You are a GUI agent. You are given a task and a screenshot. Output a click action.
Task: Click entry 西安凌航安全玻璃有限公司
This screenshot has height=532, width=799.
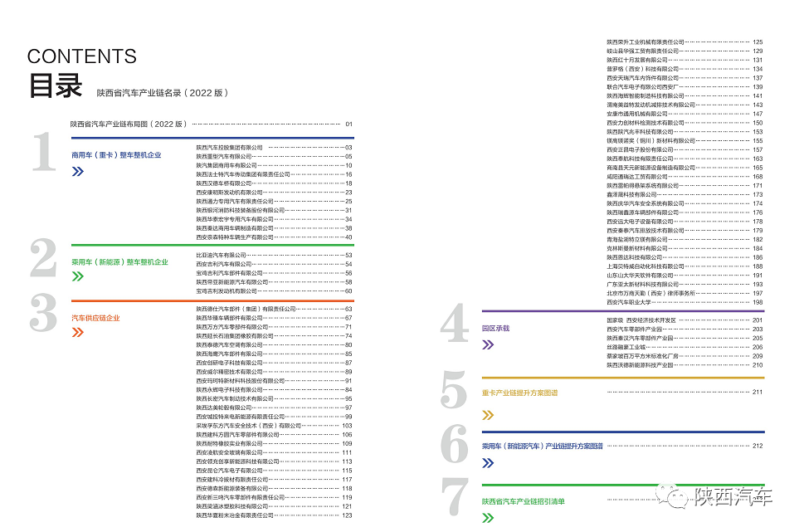[229, 452]
